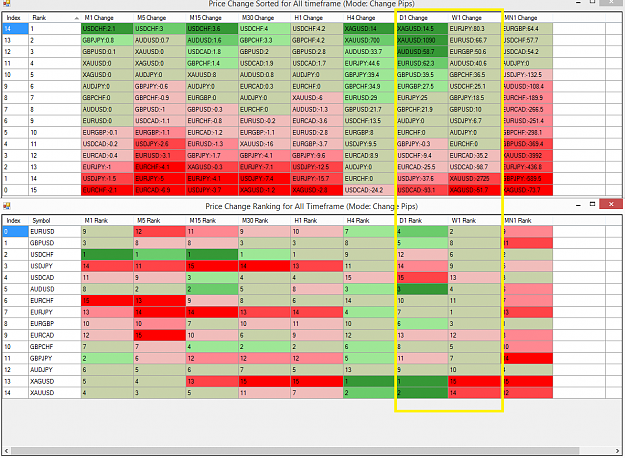The width and height of the screenshot is (625, 458).
Task: Click the XAUUSD:700 cell
Action: 369,40
